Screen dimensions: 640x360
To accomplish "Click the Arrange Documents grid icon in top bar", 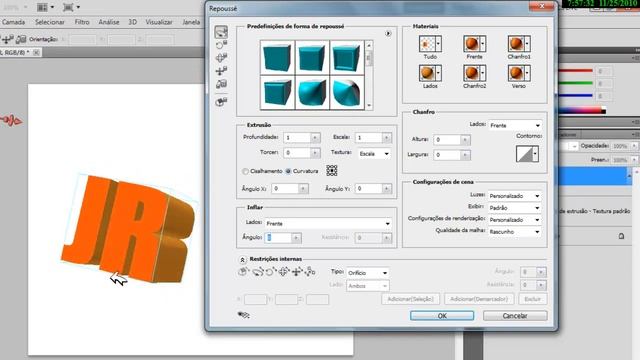I will (x=42, y=7).
